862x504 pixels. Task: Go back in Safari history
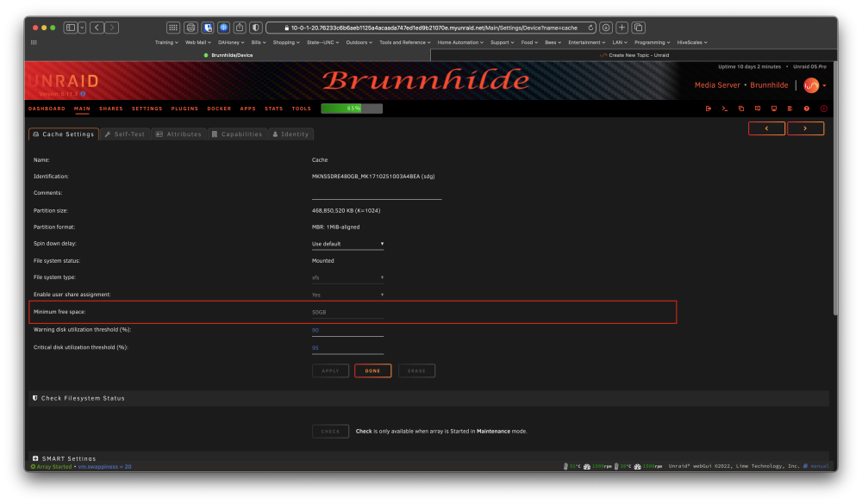(x=97, y=28)
